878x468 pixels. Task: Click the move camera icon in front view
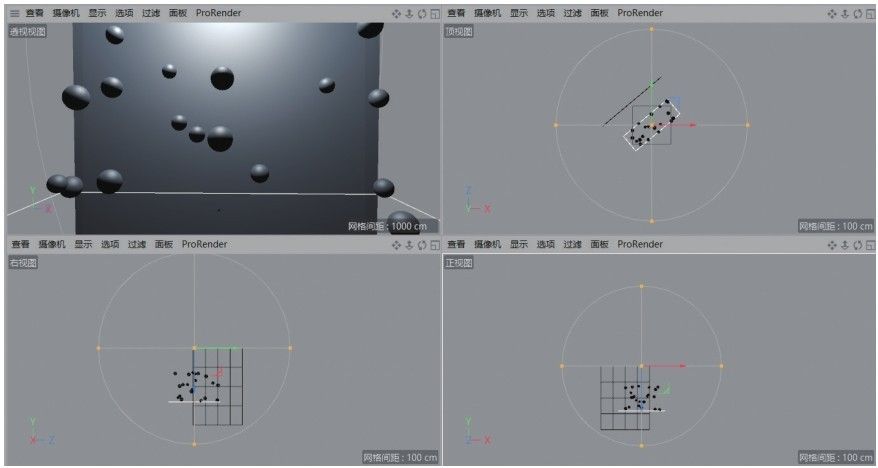click(832, 245)
